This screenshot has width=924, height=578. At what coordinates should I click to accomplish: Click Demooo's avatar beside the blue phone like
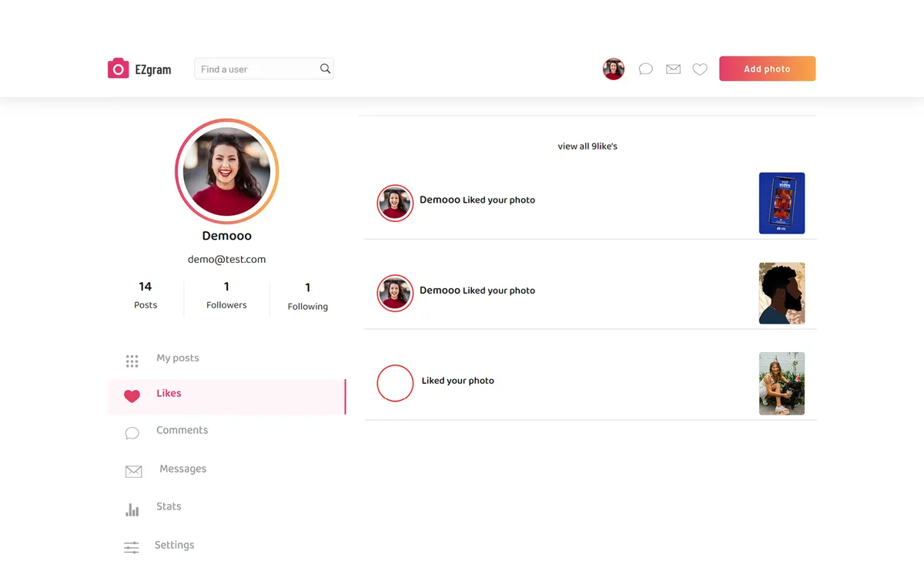point(395,203)
